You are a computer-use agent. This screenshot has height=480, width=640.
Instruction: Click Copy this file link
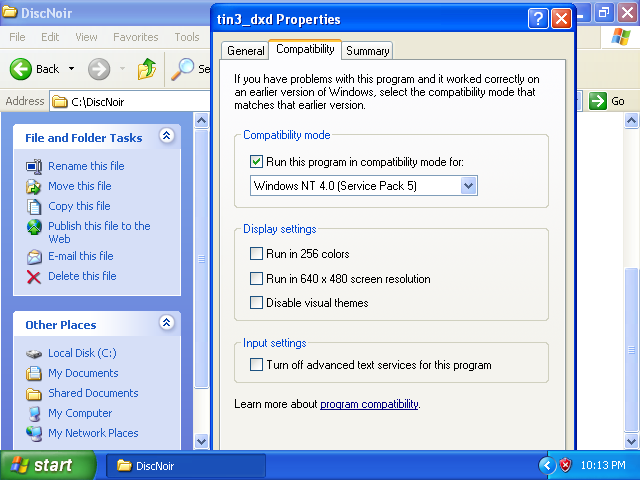[x=79, y=206]
